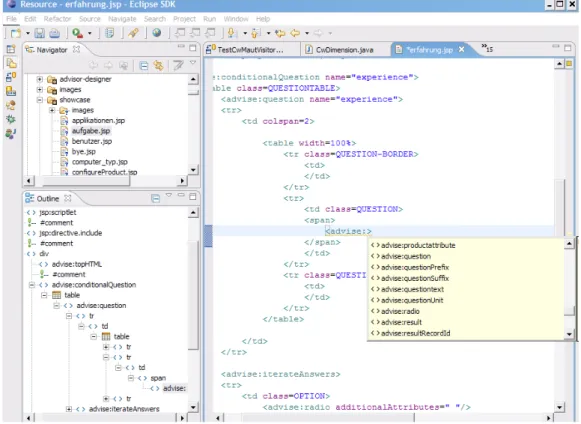Show the hidden editors list chevron 15
The image size is (581, 424).
coord(487,48)
